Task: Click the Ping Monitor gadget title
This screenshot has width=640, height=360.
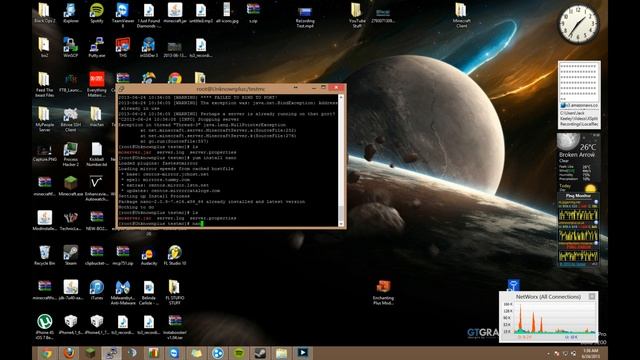Action: pos(578,196)
